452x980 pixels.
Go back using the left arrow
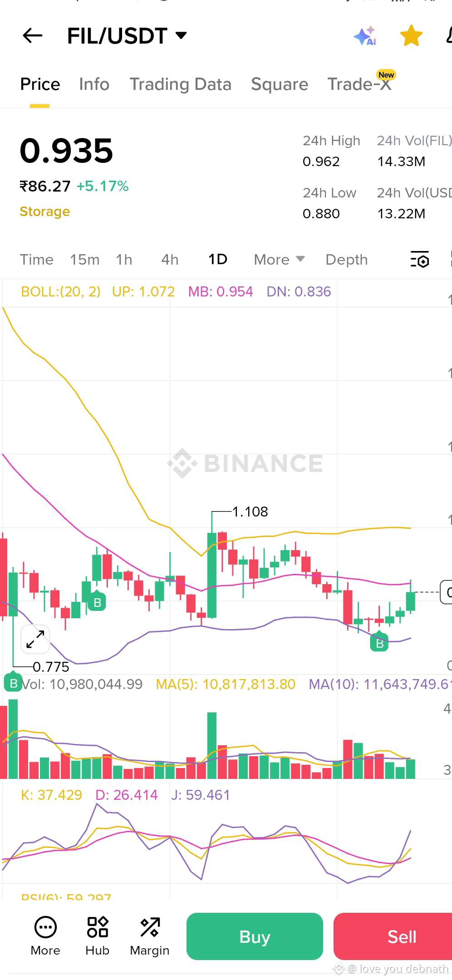(32, 35)
